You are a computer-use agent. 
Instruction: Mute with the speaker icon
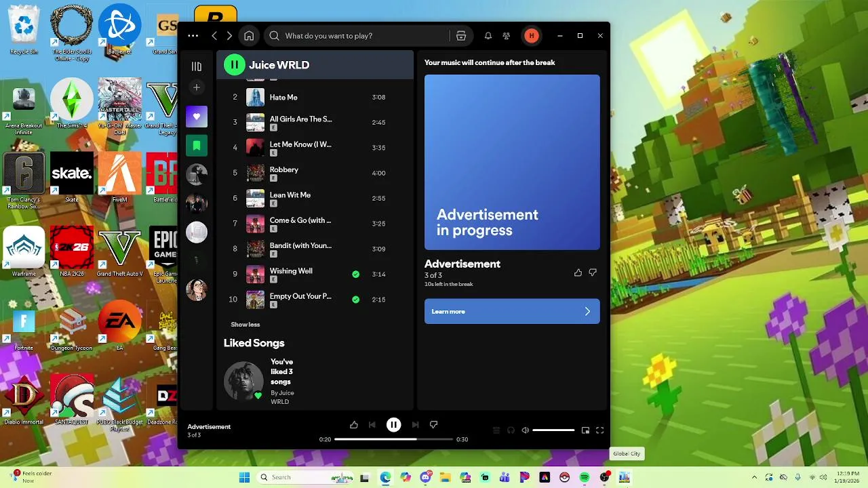(525, 430)
